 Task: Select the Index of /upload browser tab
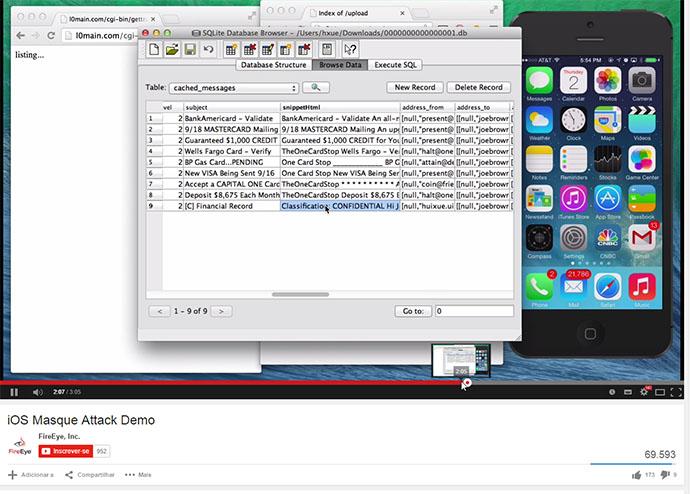coord(356,13)
